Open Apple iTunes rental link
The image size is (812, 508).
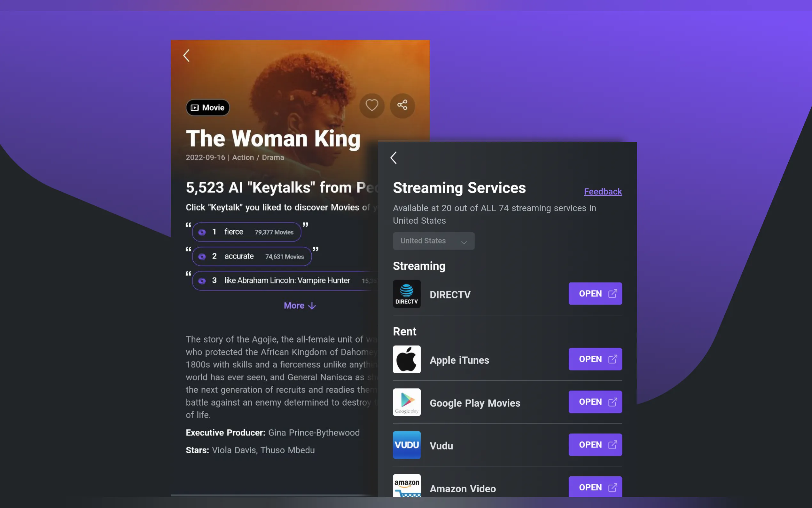tap(595, 359)
